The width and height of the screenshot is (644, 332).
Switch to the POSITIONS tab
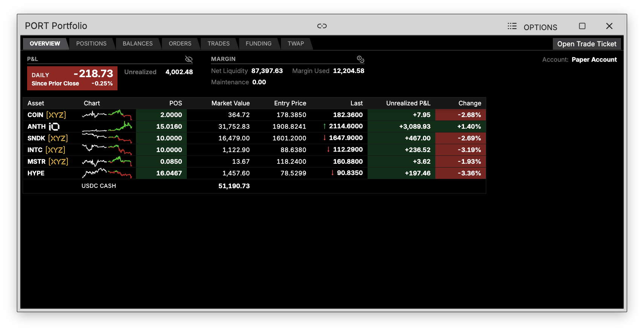[x=91, y=44]
